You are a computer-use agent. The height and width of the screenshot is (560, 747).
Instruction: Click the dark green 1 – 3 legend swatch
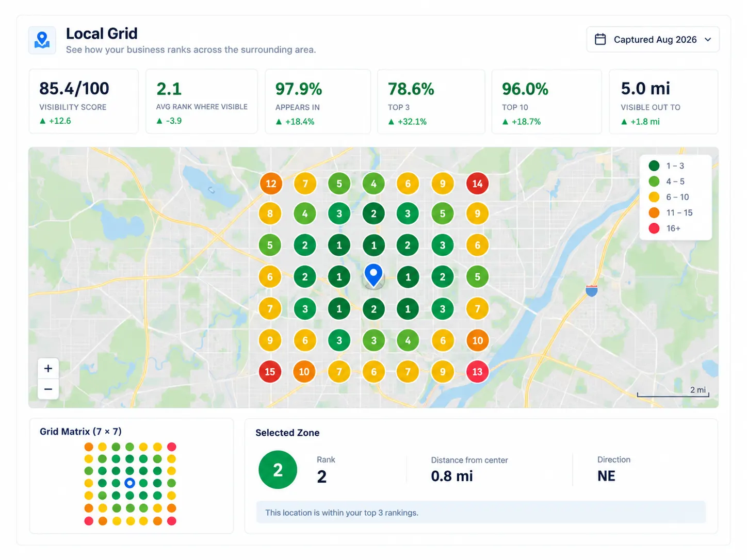(654, 166)
